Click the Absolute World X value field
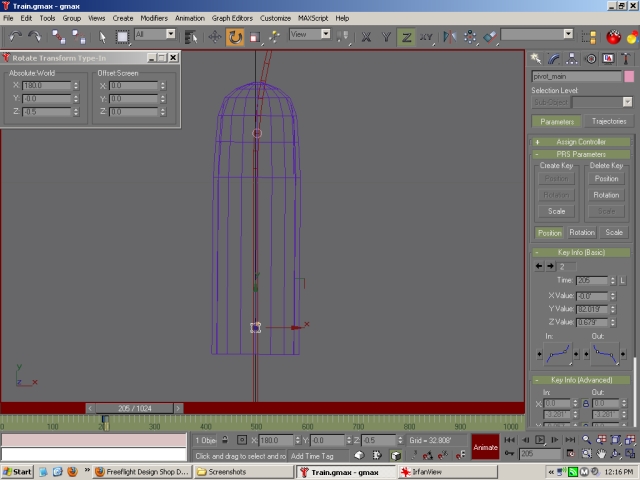Image resolution: width=640 pixels, height=480 pixels. (46, 86)
